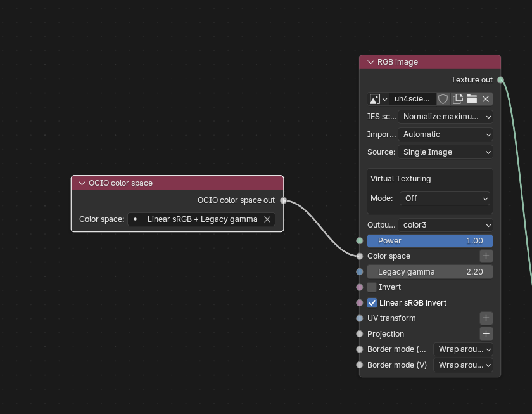532x414 pixels.
Task: Click the plus button beside UV transform
Action: coord(486,318)
